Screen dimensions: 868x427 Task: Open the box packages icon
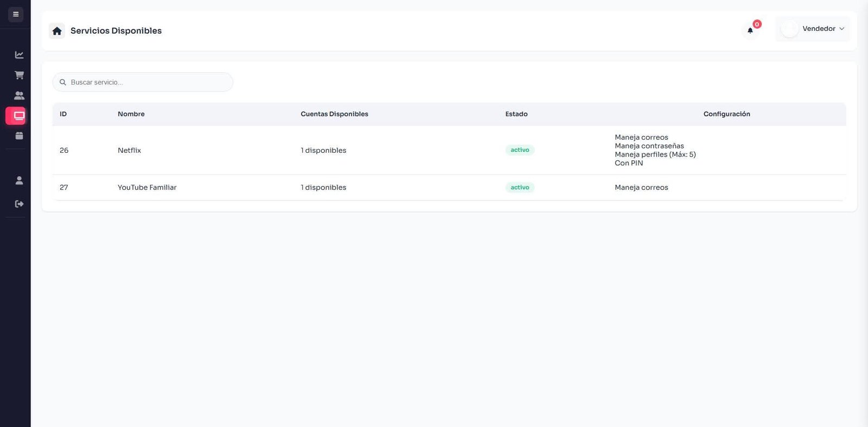[19, 135]
